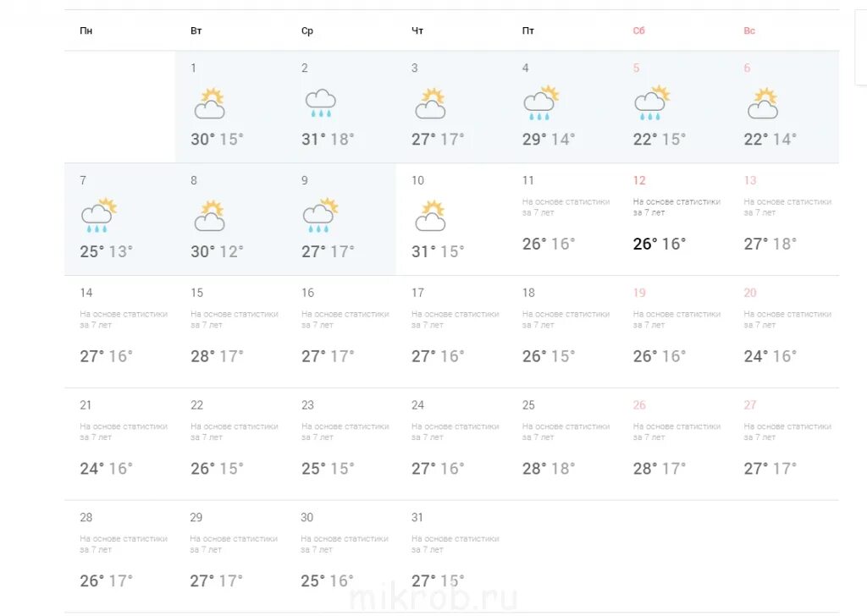The image size is (867, 616).
Task: Select the Пн weekday column header
Action: [x=86, y=30]
